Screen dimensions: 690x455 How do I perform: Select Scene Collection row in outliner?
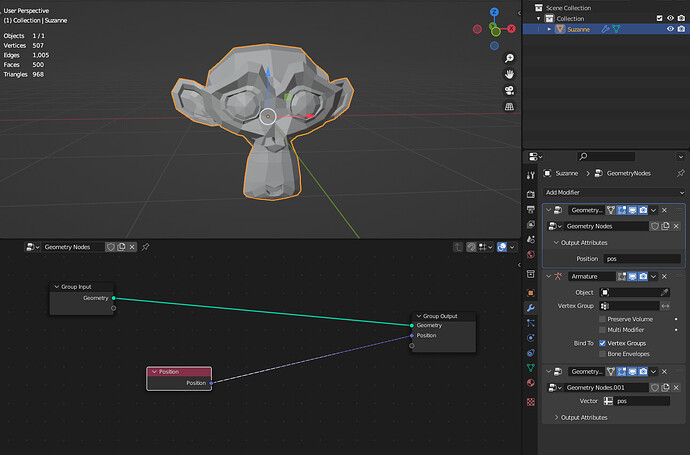tap(606, 8)
